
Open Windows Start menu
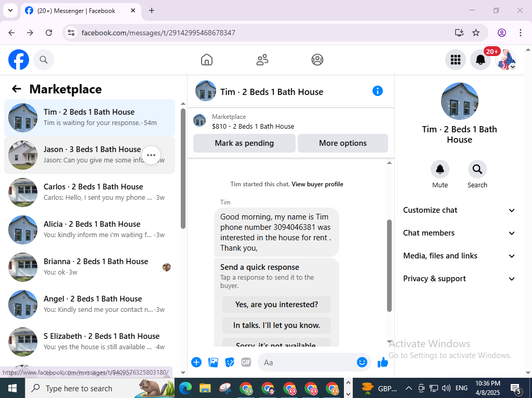[x=12, y=388]
